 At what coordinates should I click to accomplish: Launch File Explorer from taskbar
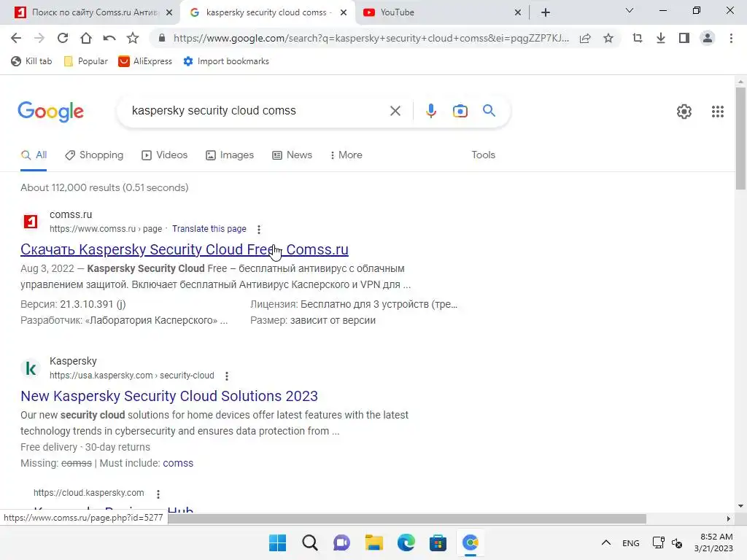[x=374, y=542]
